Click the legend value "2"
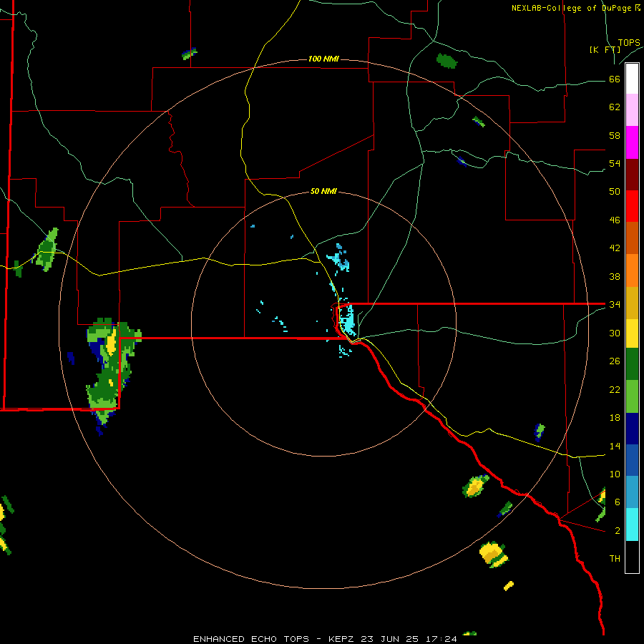Viewport: 644px width, 644px height. [618, 530]
